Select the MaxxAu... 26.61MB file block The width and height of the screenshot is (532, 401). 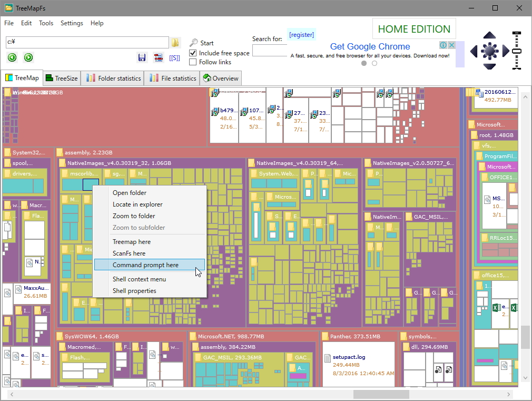tap(32, 294)
